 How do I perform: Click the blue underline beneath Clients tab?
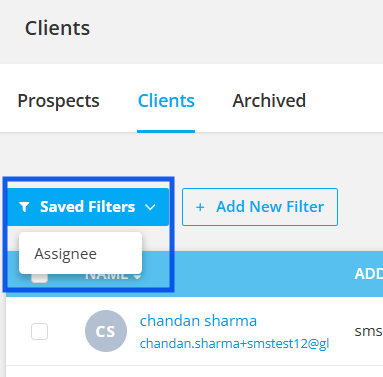click(x=166, y=131)
